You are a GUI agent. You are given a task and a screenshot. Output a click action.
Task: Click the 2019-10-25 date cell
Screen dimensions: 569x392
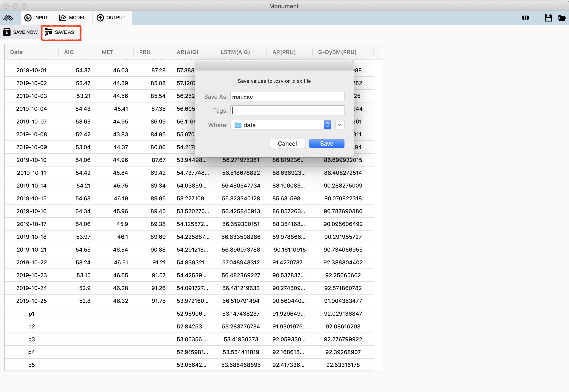point(31,301)
